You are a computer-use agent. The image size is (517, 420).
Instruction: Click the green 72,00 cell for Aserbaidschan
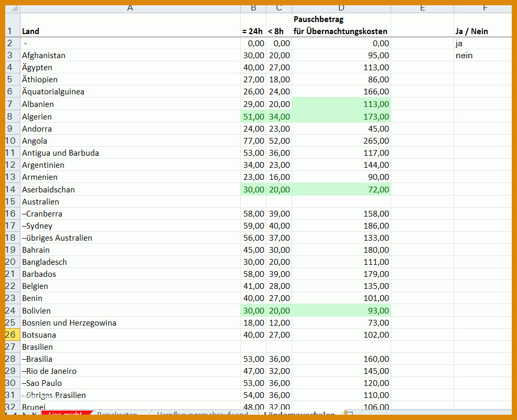(x=341, y=189)
